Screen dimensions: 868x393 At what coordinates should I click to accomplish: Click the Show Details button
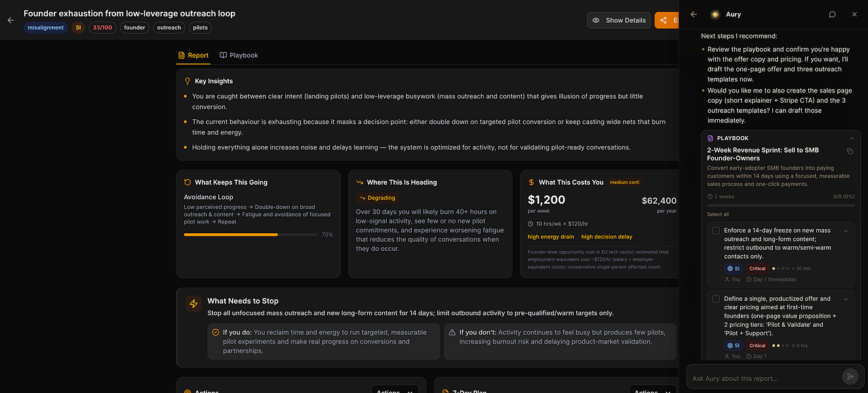tap(619, 20)
